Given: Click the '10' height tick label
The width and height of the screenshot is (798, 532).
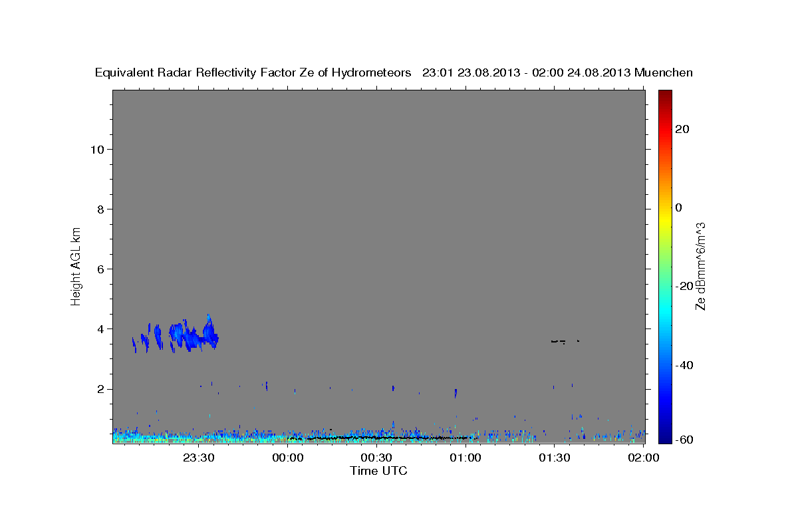Looking at the screenshot, I should [97, 149].
